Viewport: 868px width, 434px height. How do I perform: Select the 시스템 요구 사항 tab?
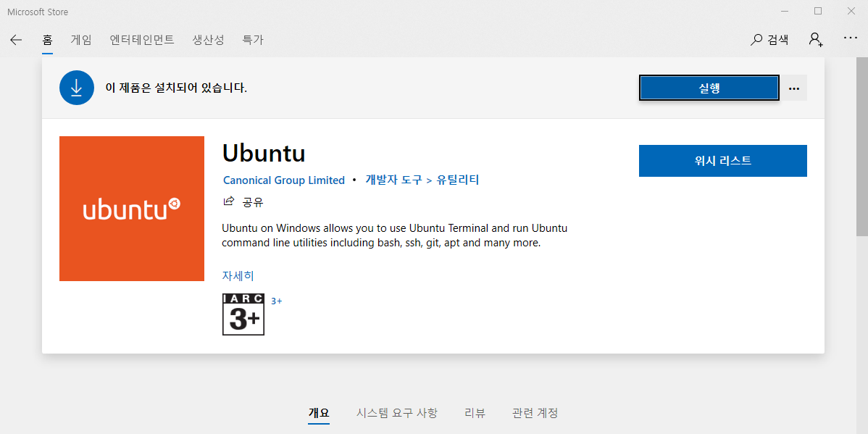pos(397,413)
